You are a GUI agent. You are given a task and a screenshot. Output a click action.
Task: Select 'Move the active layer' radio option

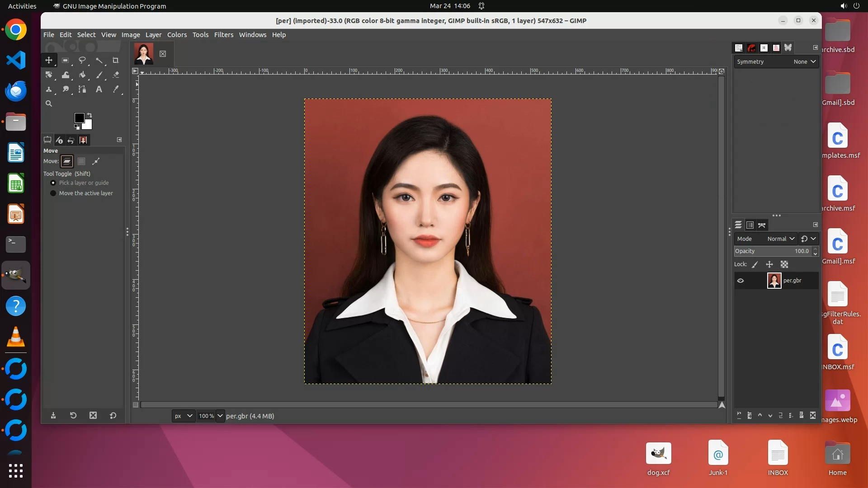(53, 193)
